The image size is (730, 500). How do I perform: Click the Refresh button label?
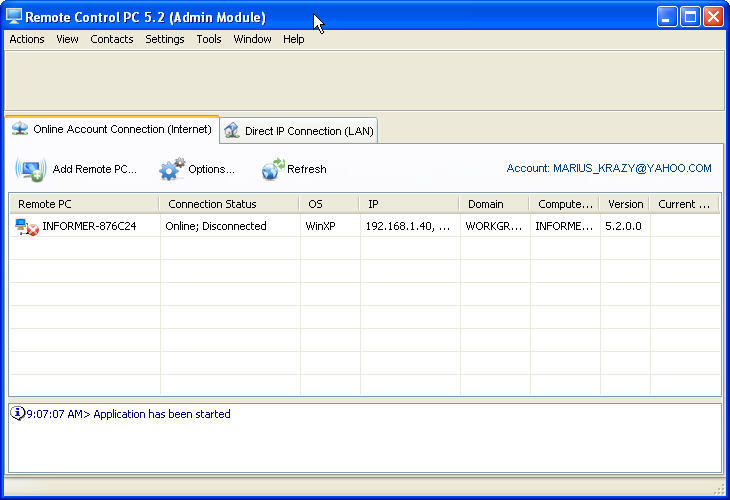click(x=307, y=169)
